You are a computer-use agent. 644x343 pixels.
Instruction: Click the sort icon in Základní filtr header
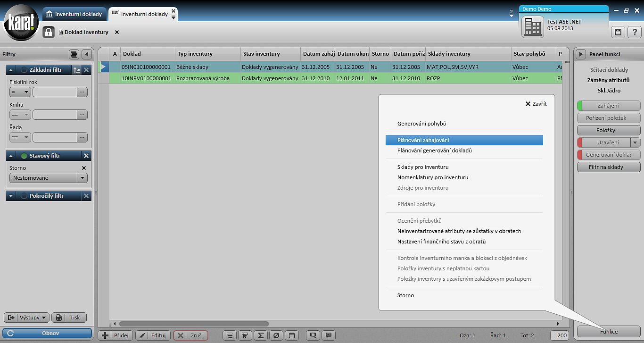[77, 70]
